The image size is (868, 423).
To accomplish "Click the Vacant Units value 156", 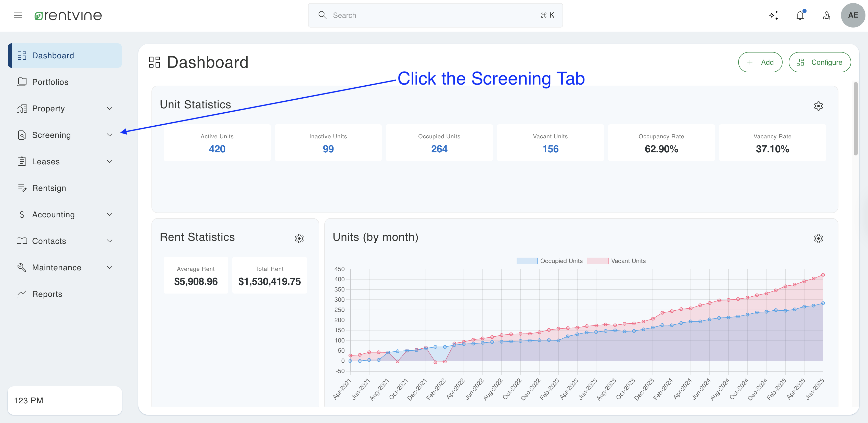I will [550, 149].
